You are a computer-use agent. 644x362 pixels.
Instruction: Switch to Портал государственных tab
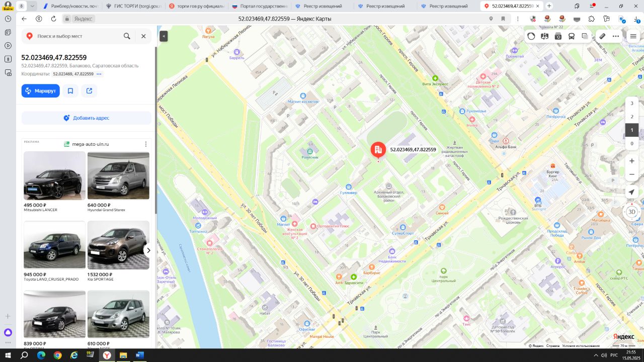click(260, 6)
